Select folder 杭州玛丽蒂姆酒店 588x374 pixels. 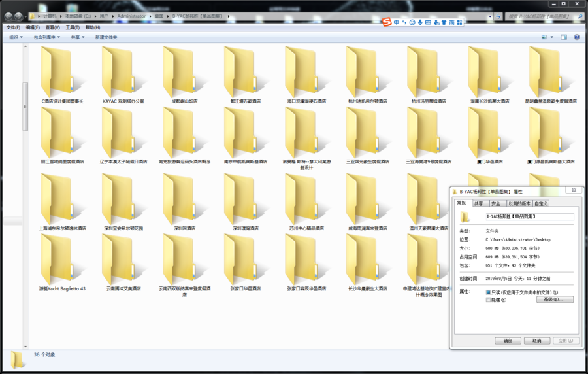429,75
